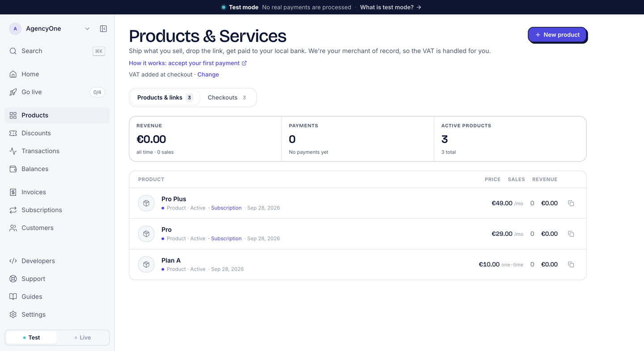
Task: Click the Transactions activity icon
Action: coord(13,151)
